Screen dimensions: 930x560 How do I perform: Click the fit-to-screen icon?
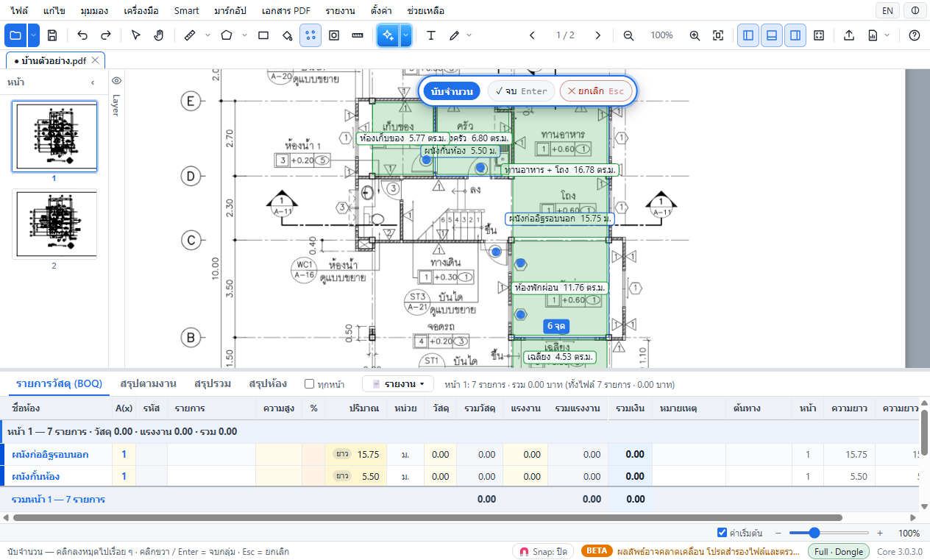[x=718, y=35]
